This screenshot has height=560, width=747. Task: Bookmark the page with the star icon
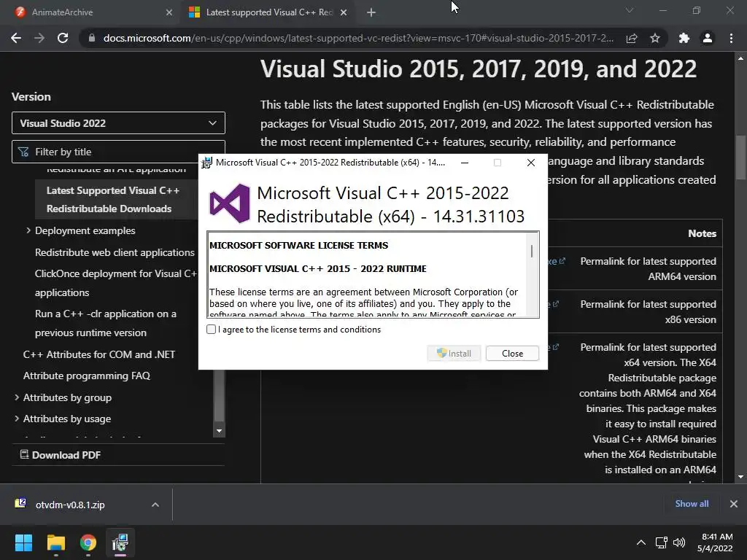pyautogui.click(x=655, y=38)
